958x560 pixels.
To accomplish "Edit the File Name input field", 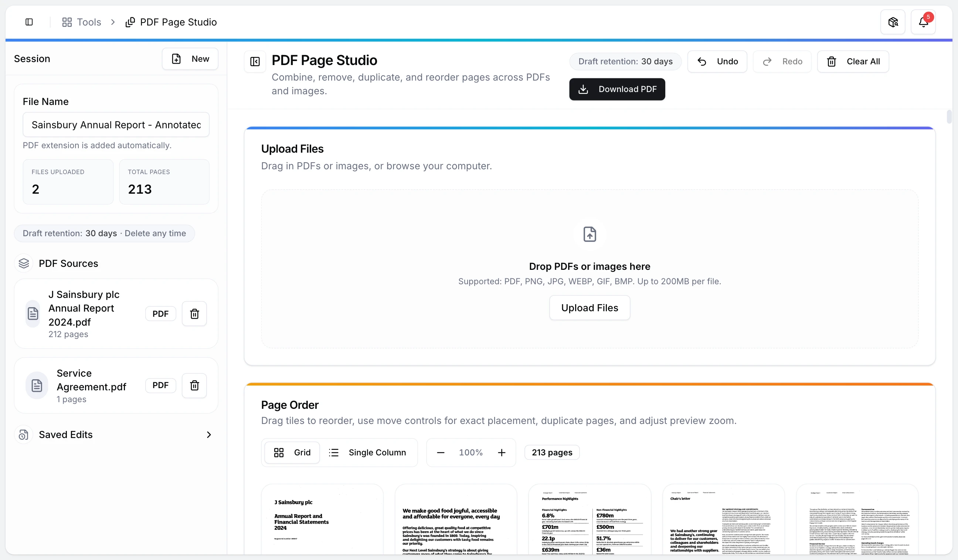I will coord(116,125).
